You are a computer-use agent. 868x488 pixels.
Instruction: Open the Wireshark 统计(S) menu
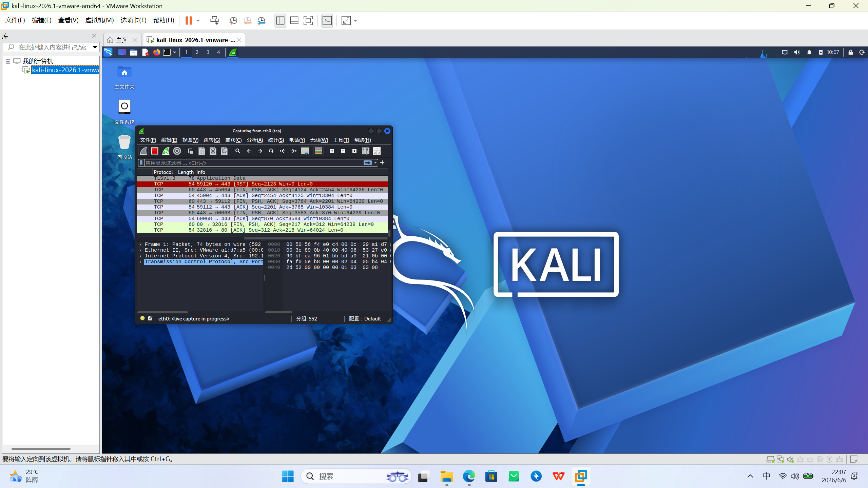276,140
